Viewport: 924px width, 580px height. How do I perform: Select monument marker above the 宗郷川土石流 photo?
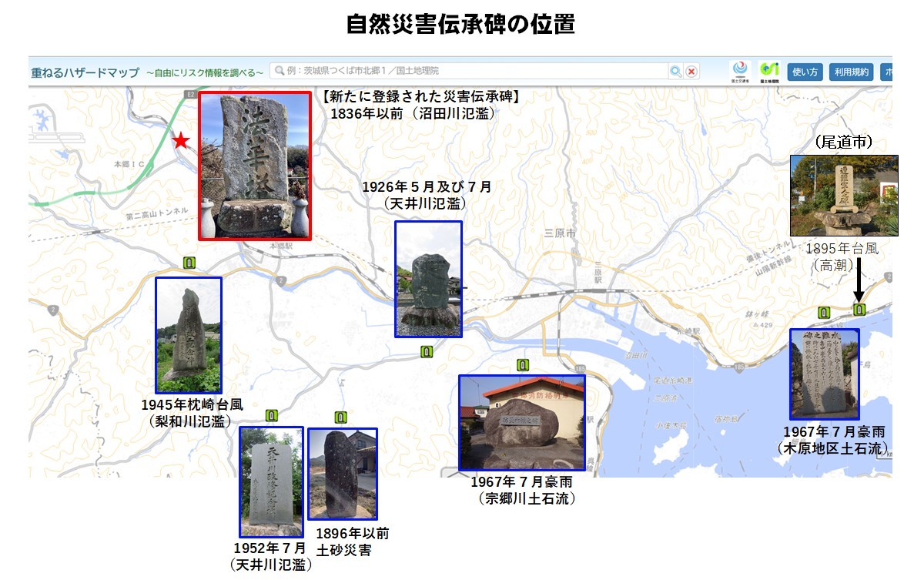click(x=523, y=364)
